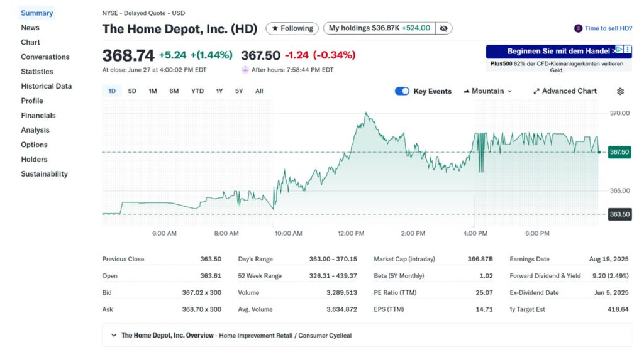Click the 367.50 green price label on chart
Viewport: 644px width, 352px height.
click(x=619, y=152)
